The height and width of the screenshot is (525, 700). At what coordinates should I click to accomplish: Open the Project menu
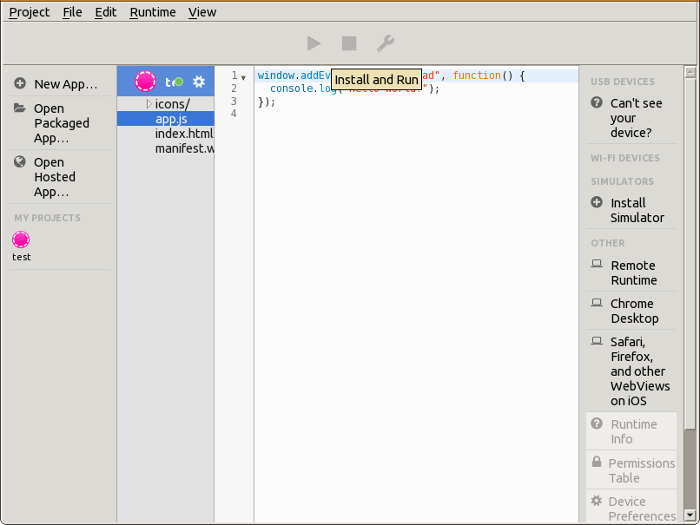click(29, 12)
